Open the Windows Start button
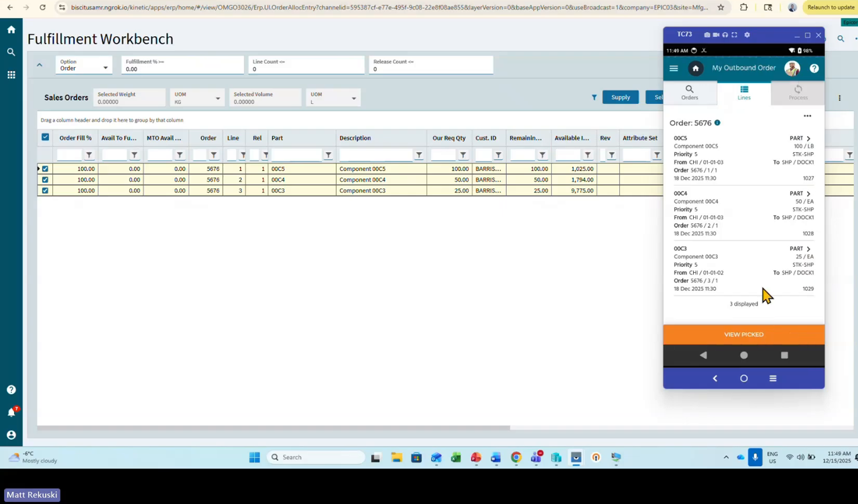Image resolution: width=858 pixels, height=504 pixels. coord(255,457)
